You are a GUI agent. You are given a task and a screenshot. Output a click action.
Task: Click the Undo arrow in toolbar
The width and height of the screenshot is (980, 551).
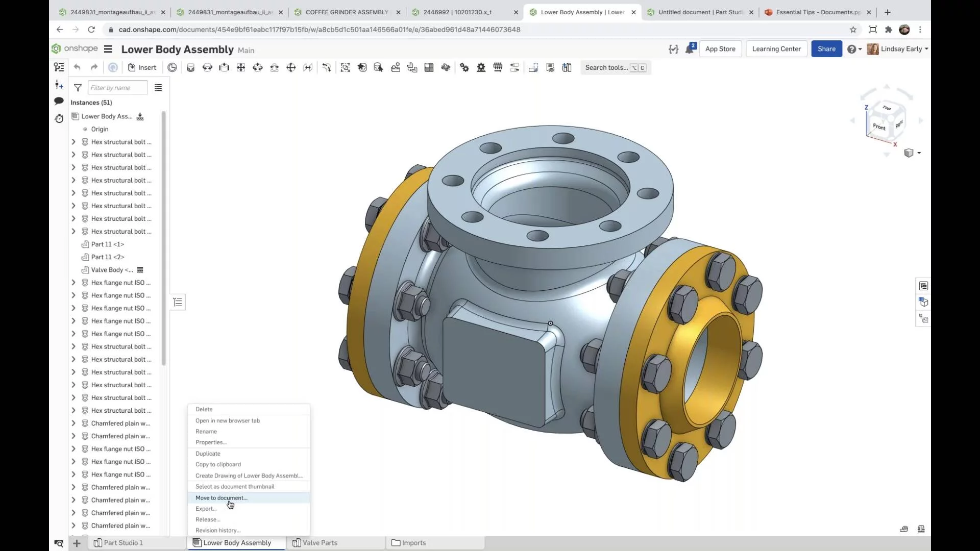(x=77, y=67)
